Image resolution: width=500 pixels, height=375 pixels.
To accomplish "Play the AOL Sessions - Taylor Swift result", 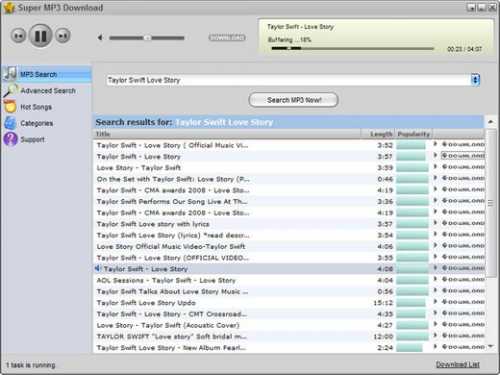I will click(435, 279).
